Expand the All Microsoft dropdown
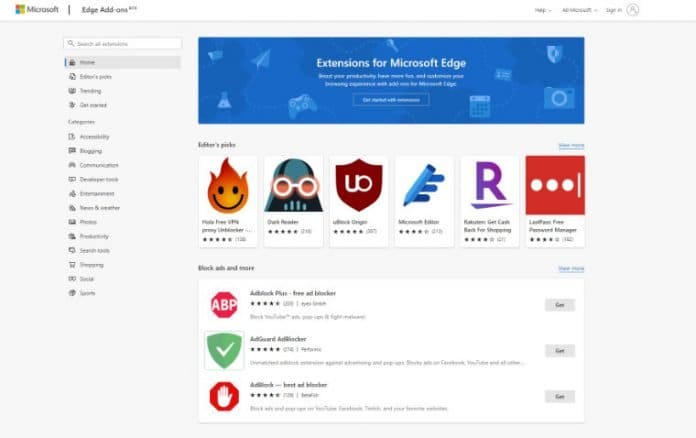 click(578, 10)
